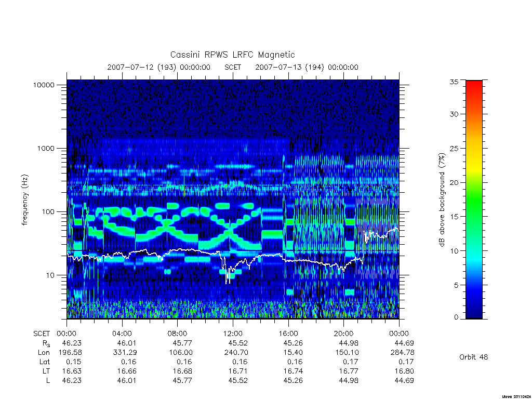The height and width of the screenshot is (399, 532).
Task: Click the 1000 frequency tick label
Action: tap(46, 148)
